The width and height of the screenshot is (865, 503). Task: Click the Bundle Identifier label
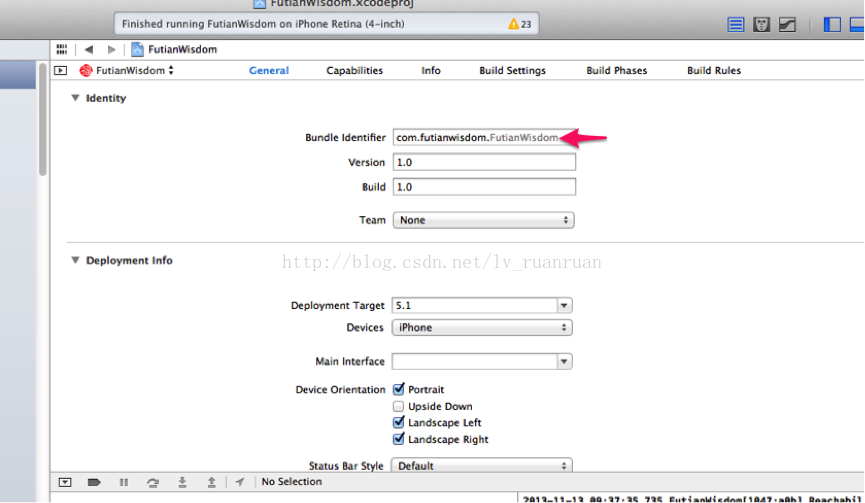[x=345, y=137]
